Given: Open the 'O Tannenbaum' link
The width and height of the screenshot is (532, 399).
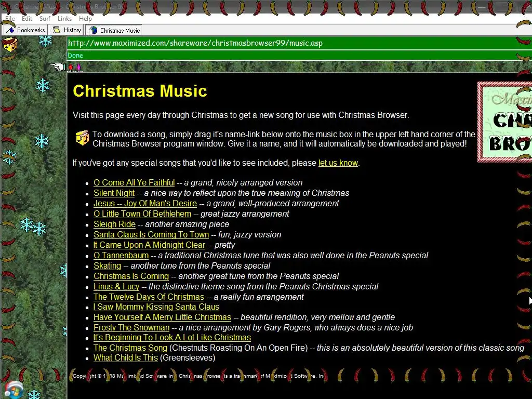Looking at the screenshot, I should (121, 256).
